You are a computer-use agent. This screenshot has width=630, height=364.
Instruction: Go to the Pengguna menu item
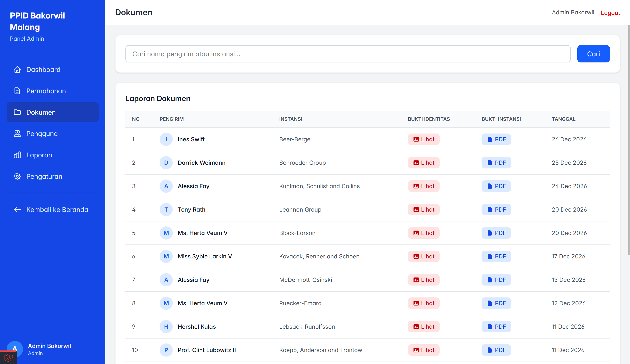click(52, 134)
